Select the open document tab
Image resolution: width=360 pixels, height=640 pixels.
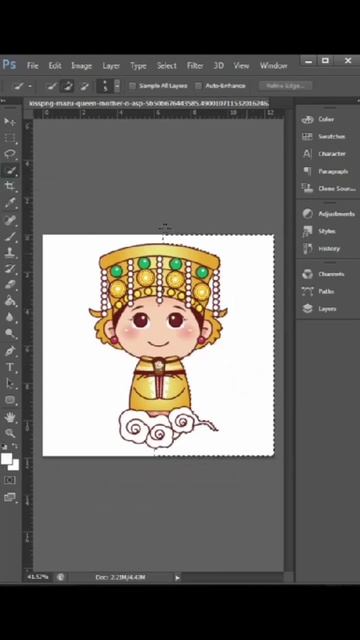148,103
